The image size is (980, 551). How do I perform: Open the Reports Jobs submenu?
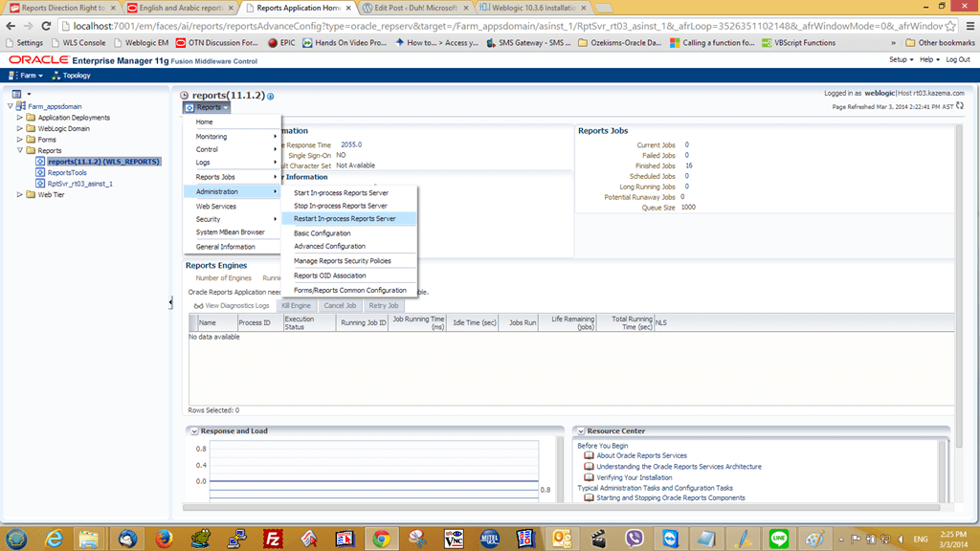[x=232, y=177]
